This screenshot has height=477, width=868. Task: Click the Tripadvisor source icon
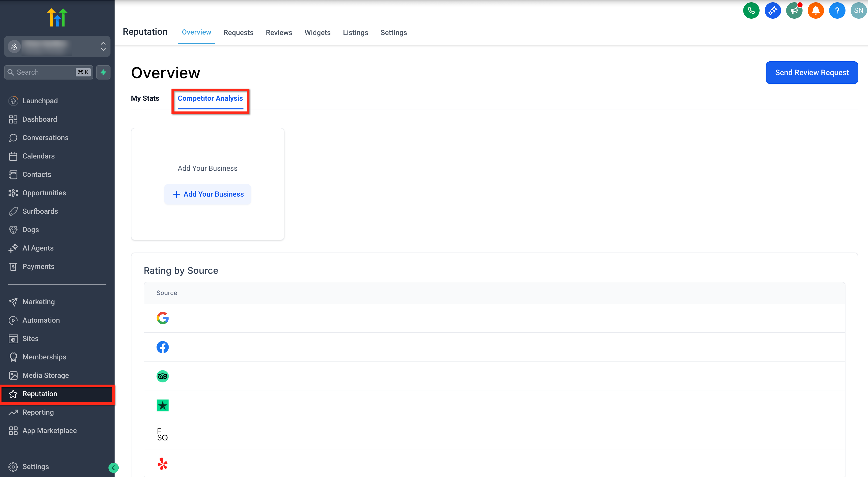pyautogui.click(x=162, y=376)
